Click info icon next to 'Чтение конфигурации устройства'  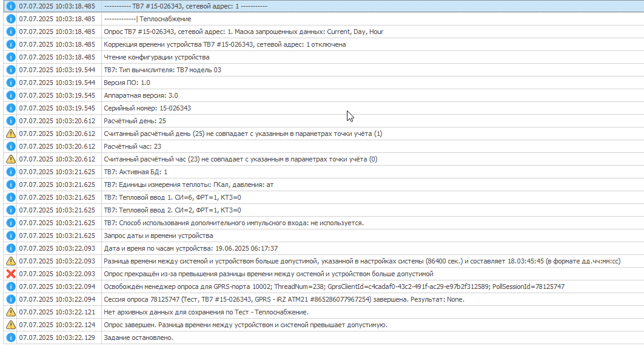pyautogui.click(x=10, y=57)
